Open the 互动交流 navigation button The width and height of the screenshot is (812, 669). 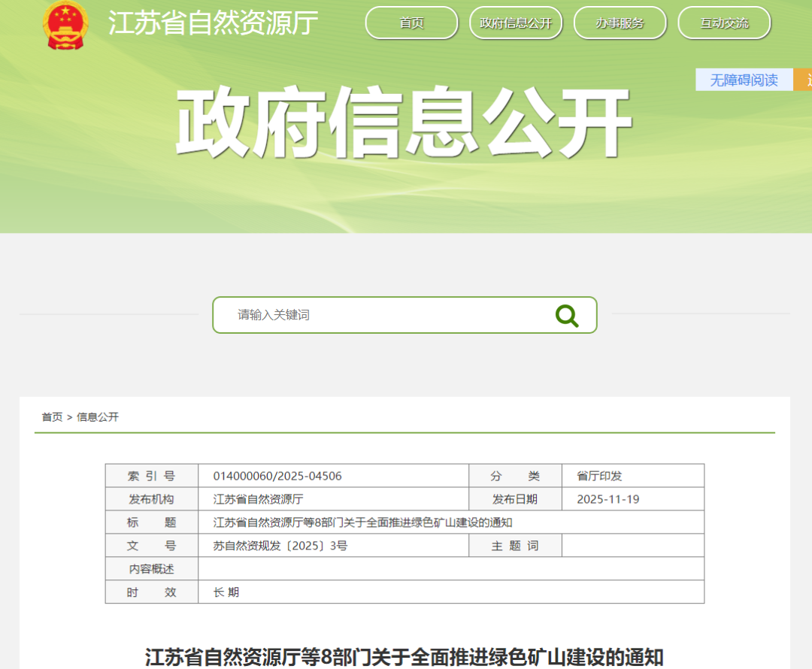723,23
